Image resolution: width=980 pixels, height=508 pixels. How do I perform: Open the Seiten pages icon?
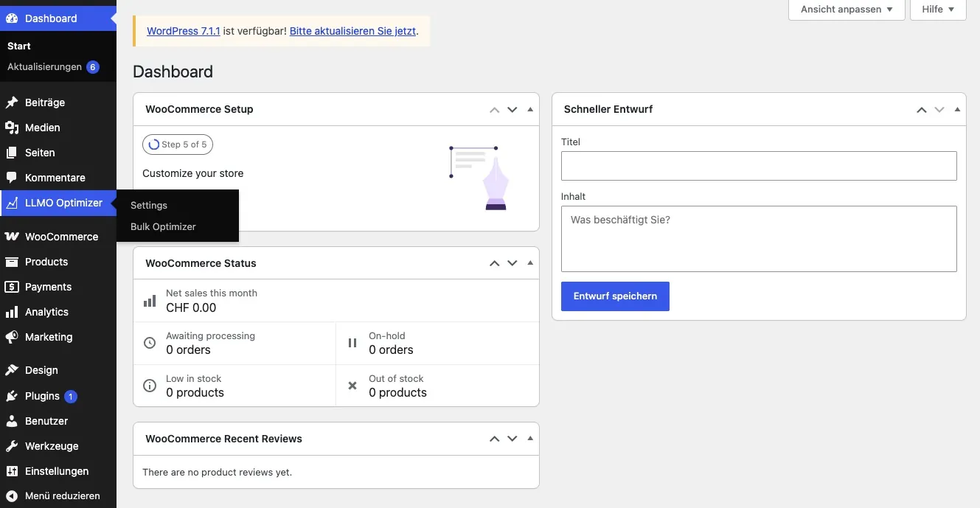pyautogui.click(x=12, y=153)
